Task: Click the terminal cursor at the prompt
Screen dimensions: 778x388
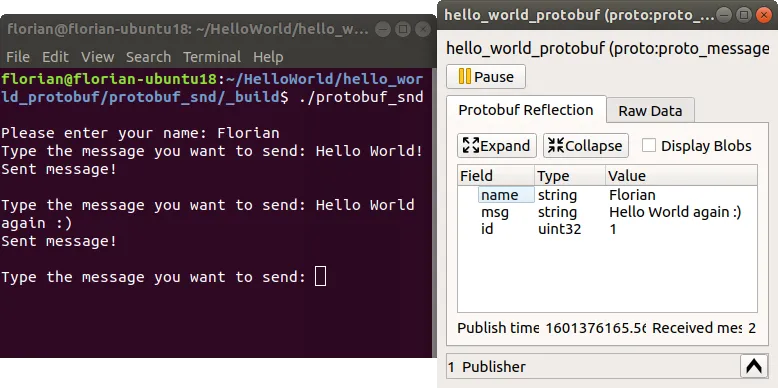Action: (321, 277)
